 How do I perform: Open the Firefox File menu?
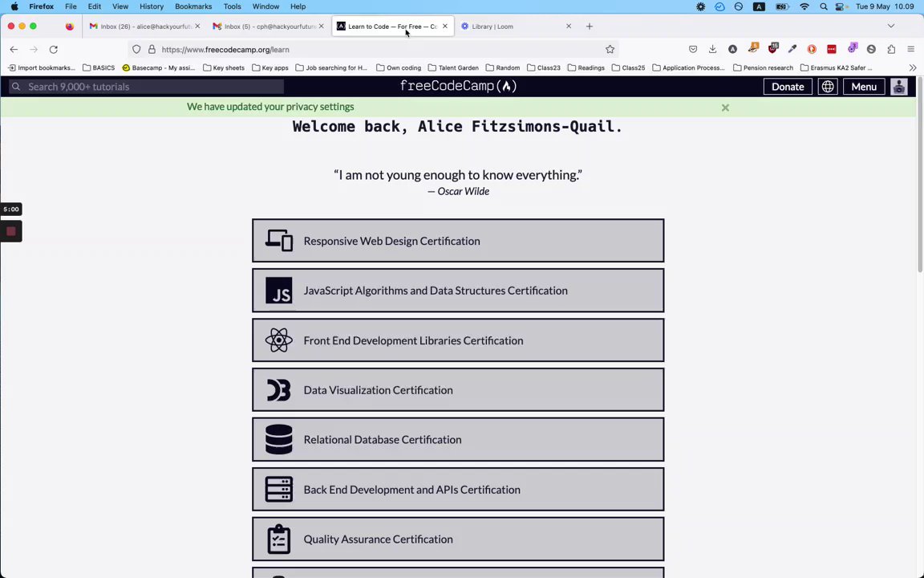point(71,6)
